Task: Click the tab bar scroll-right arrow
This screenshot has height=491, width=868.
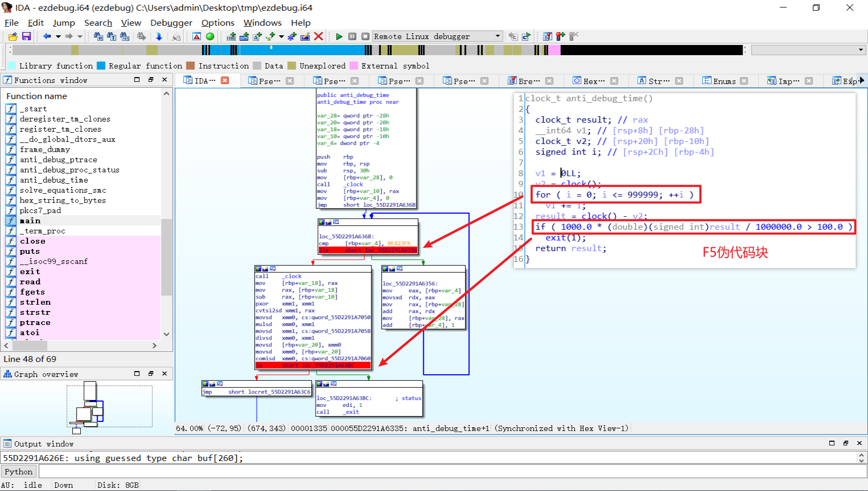Action: tap(862, 80)
